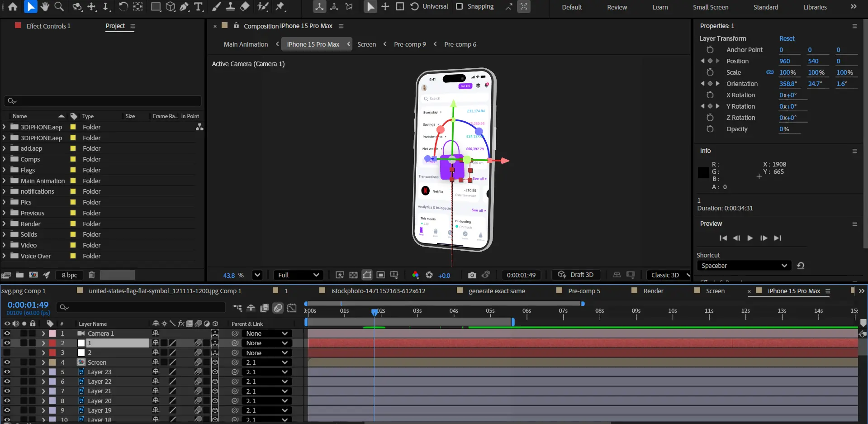The height and width of the screenshot is (424, 868).
Task: Toggle visibility of Camera 1 layer
Action: coord(7,333)
